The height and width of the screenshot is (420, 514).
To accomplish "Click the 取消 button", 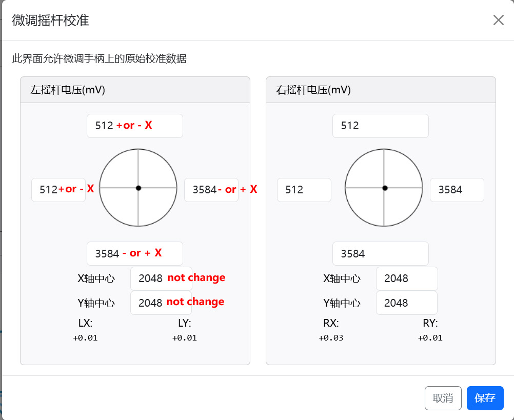I will [x=443, y=398].
